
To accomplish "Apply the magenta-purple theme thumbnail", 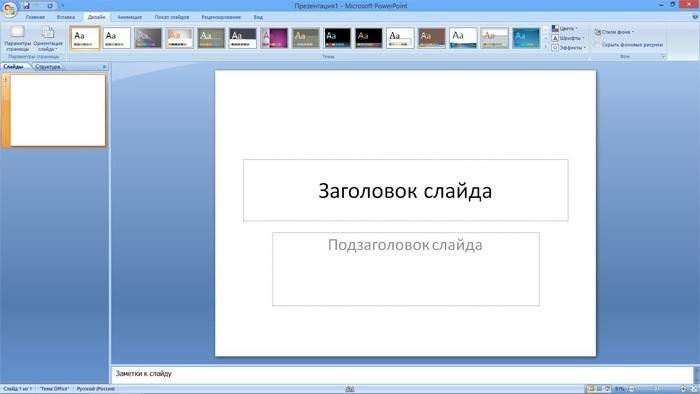I will (x=274, y=38).
